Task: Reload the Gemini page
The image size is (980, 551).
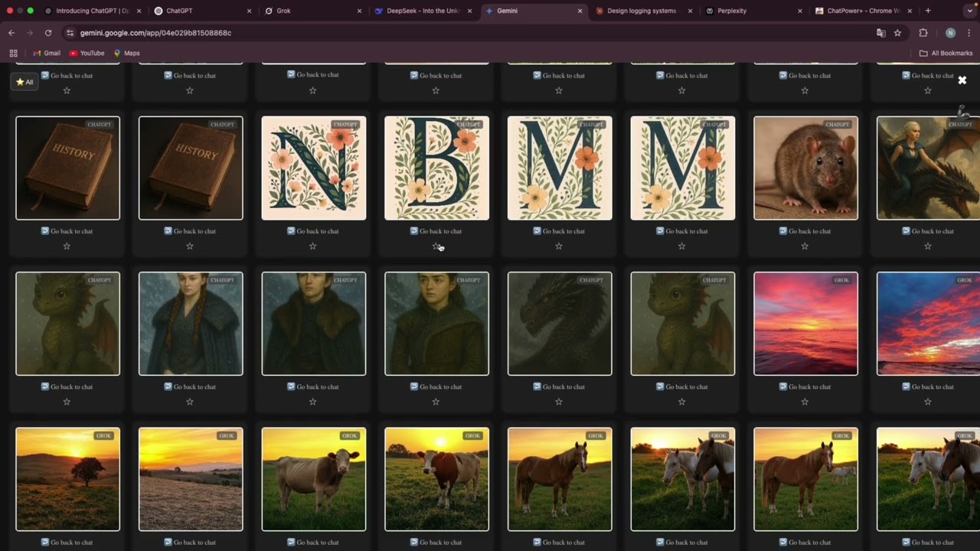Action: click(48, 33)
